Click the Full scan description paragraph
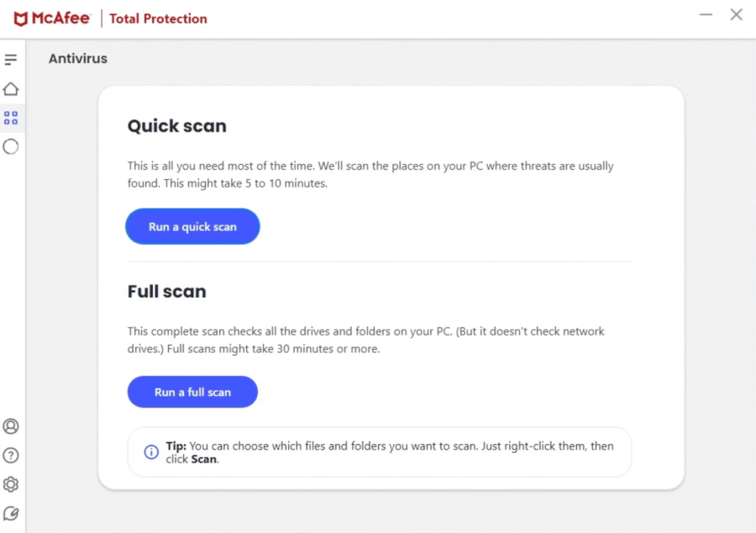Screen dimensions: 756x533 click(x=365, y=340)
